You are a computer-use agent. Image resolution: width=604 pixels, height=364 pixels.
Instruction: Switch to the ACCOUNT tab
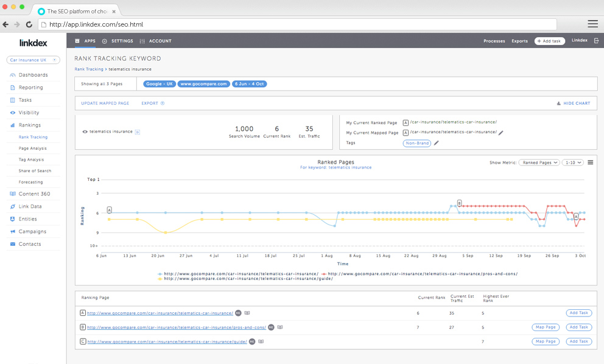(x=156, y=41)
